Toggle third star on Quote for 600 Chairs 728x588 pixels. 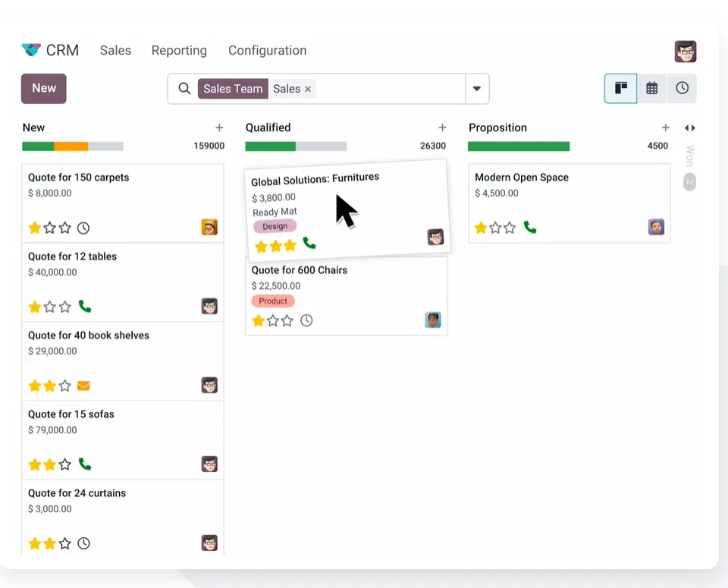[287, 321]
